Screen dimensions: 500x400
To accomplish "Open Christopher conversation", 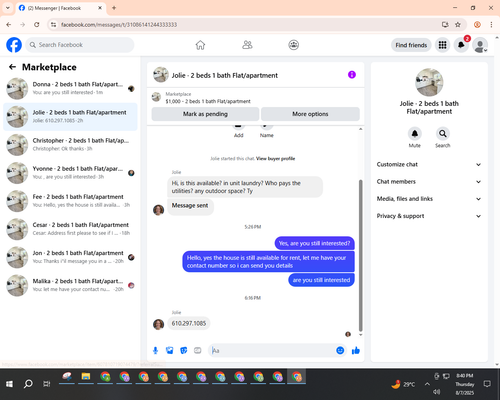I will pyautogui.click(x=70, y=145).
